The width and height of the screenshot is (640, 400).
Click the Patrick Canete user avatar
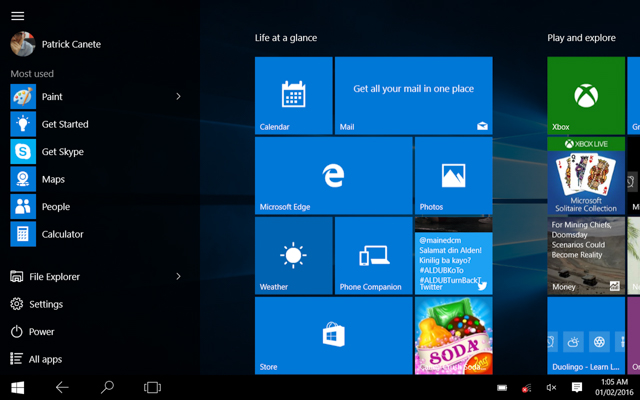click(23, 44)
